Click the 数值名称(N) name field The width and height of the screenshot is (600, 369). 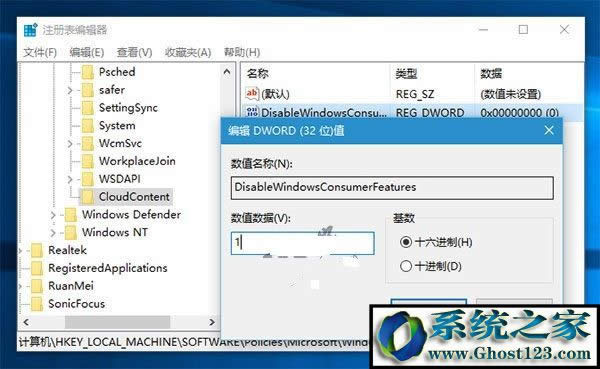392,188
